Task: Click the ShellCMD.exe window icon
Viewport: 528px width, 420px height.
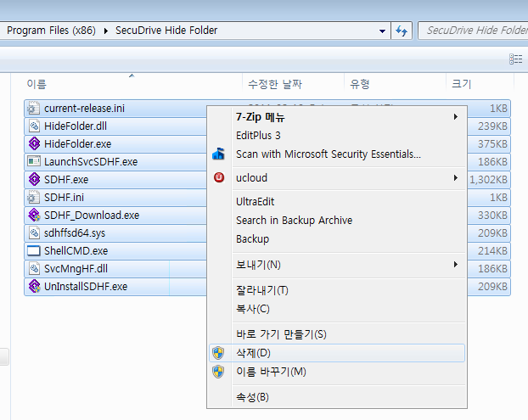Action: (34, 250)
